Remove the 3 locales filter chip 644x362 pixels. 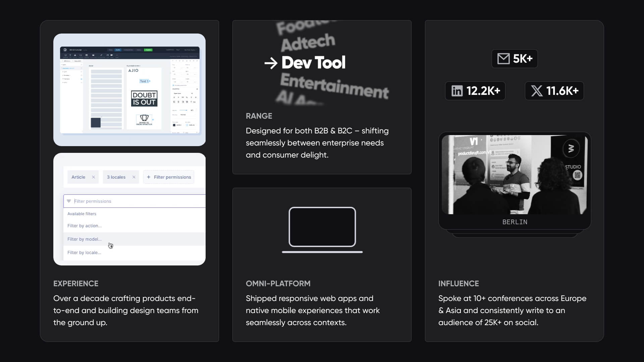tap(134, 177)
